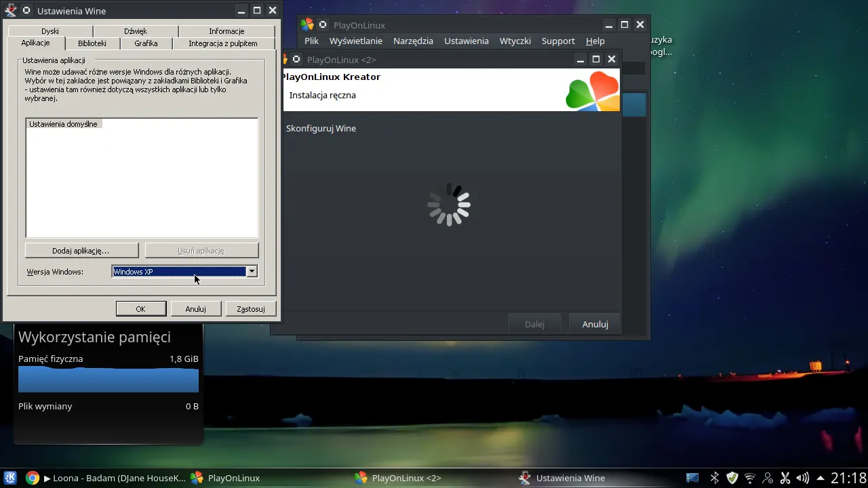Viewport: 868px width, 488px height.
Task: Switch to PlayOnLinux taskbar entry
Action: click(x=270, y=478)
